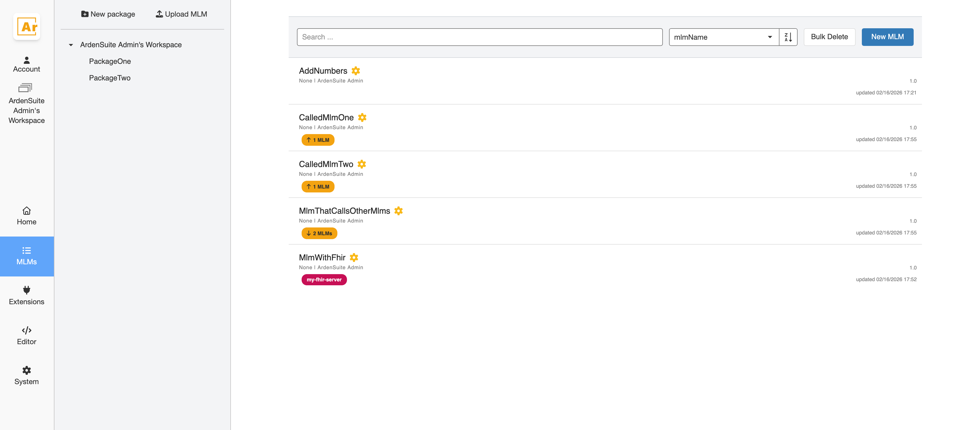Go to the Home section
The height and width of the screenshot is (430, 980).
tap(27, 216)
